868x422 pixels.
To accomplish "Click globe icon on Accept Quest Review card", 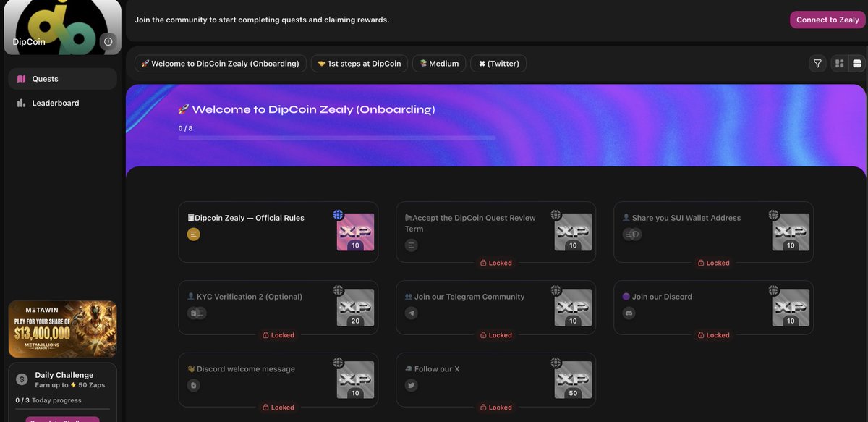I will pos(556,215).
